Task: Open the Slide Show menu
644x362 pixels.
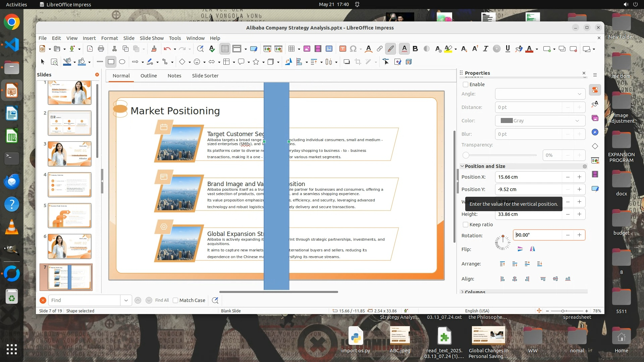Action: click(x=152, y=38)
